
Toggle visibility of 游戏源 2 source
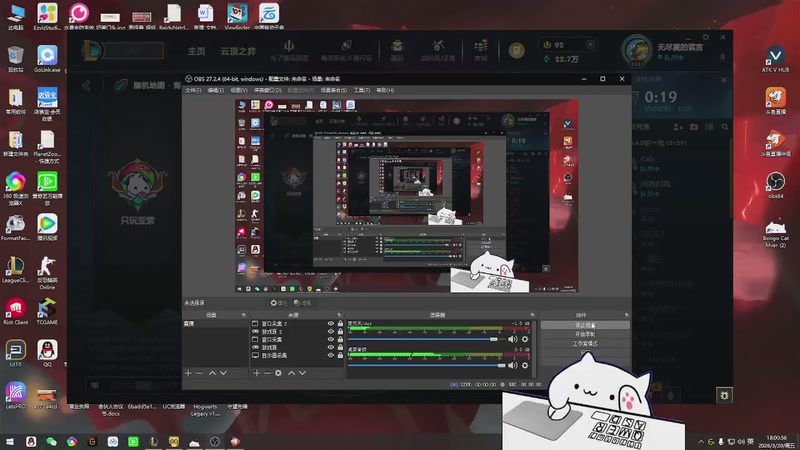point(331,332)
